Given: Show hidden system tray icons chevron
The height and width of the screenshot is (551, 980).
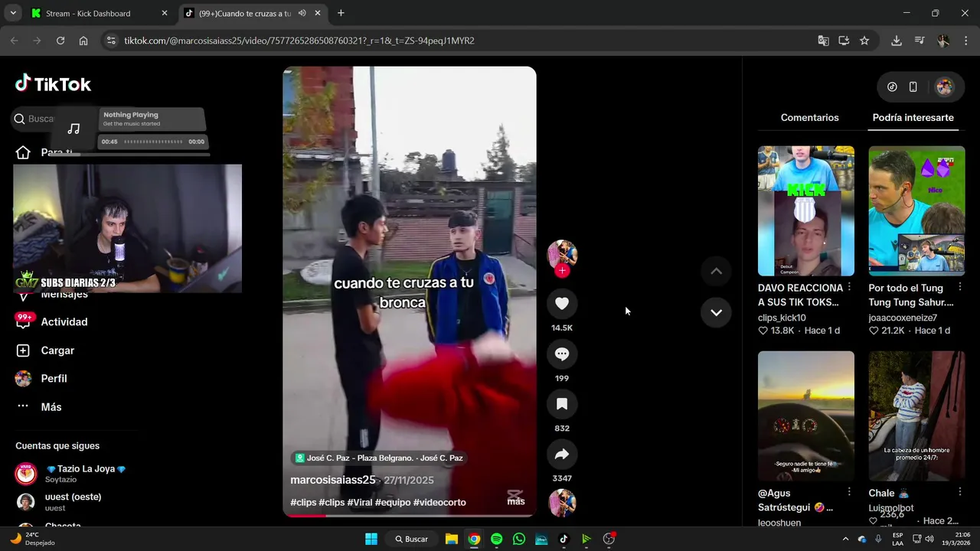Looking at the screenshot, I should [845, 539].
